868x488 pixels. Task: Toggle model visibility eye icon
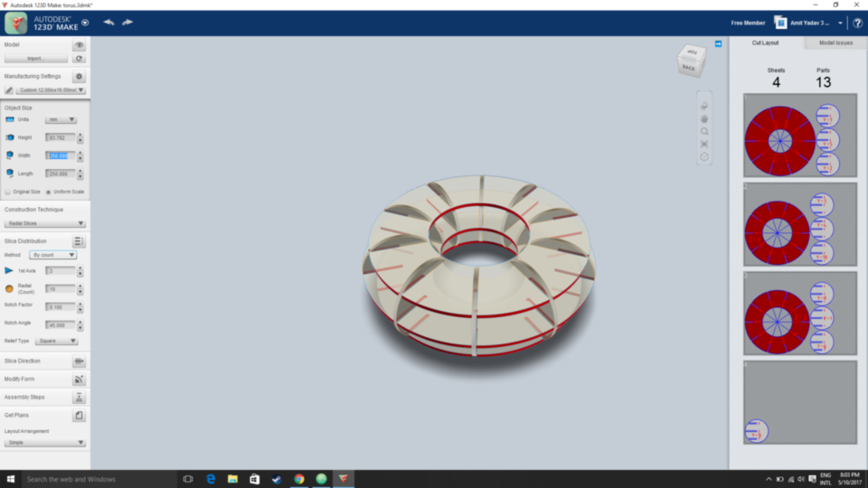(x=79, y=45)
